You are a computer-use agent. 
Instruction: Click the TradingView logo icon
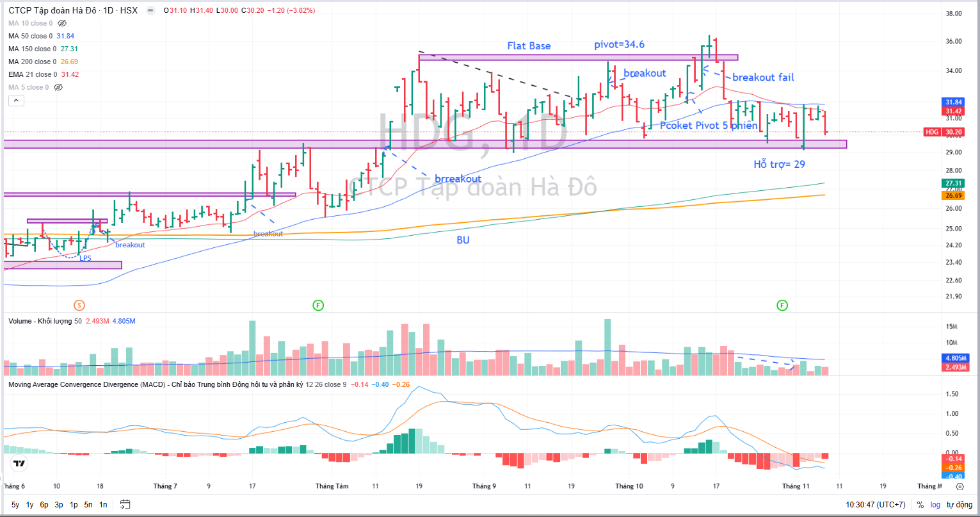coord(19,464)
